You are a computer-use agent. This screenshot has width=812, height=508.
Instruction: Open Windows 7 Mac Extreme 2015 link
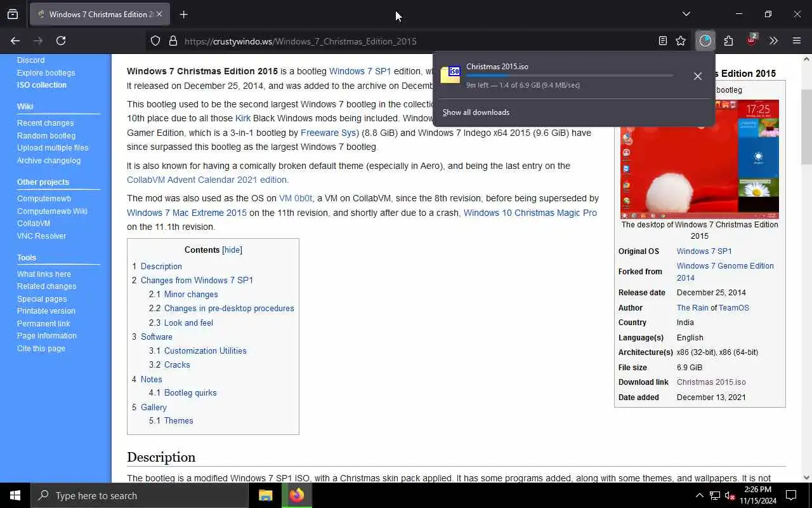click(187, 213)
